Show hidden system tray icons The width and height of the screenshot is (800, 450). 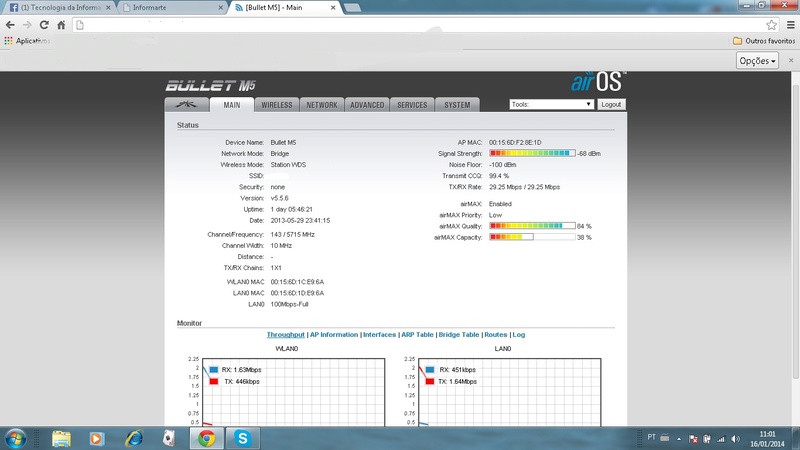[679, 439]
